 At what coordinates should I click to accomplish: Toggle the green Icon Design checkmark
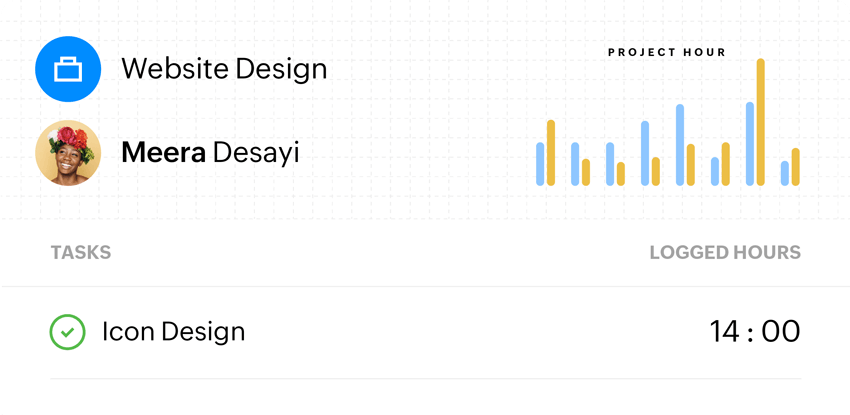(67, 332)
